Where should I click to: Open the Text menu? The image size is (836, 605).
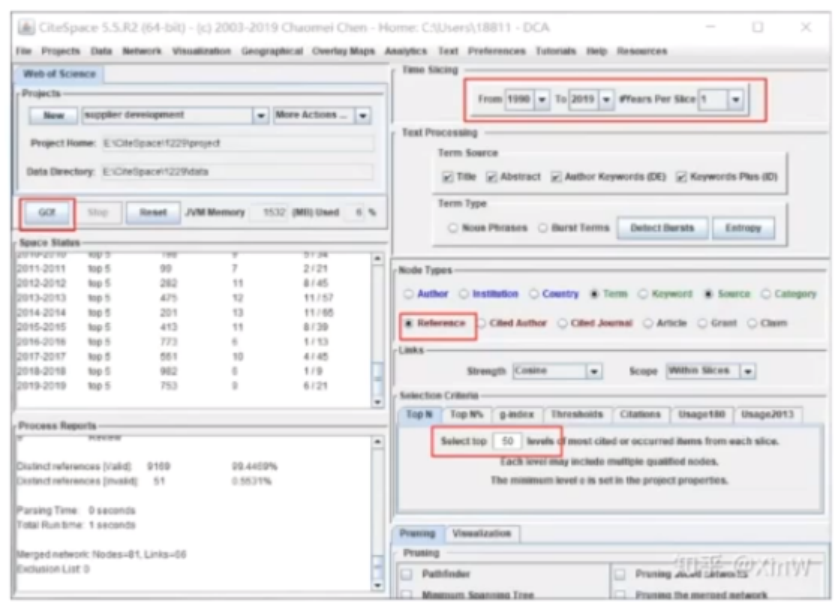point(448,51)
